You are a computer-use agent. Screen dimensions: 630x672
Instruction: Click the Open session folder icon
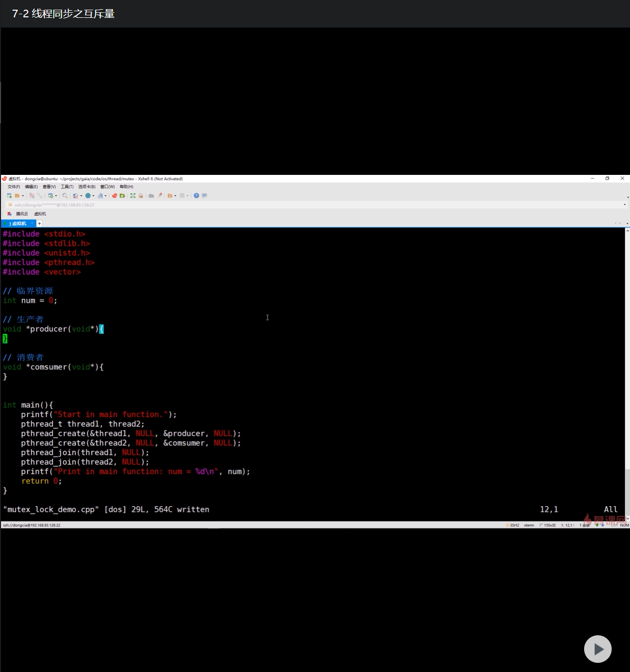(17, 196)
